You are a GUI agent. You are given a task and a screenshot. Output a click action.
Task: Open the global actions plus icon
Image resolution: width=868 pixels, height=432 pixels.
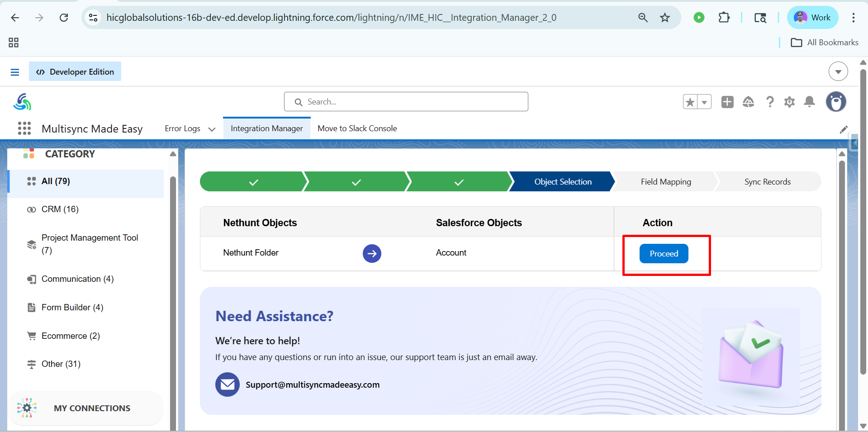[727, 102]
